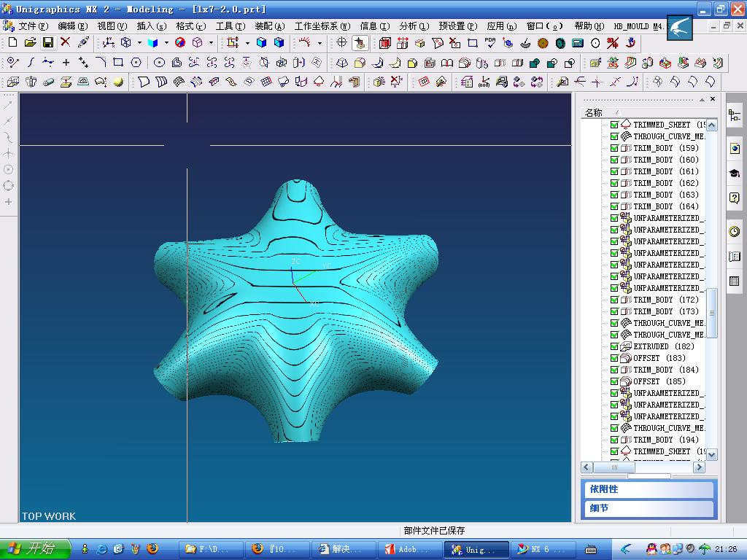Uncheck the TRIM_BODY (164) feature checkbox

tap(614, 206)
